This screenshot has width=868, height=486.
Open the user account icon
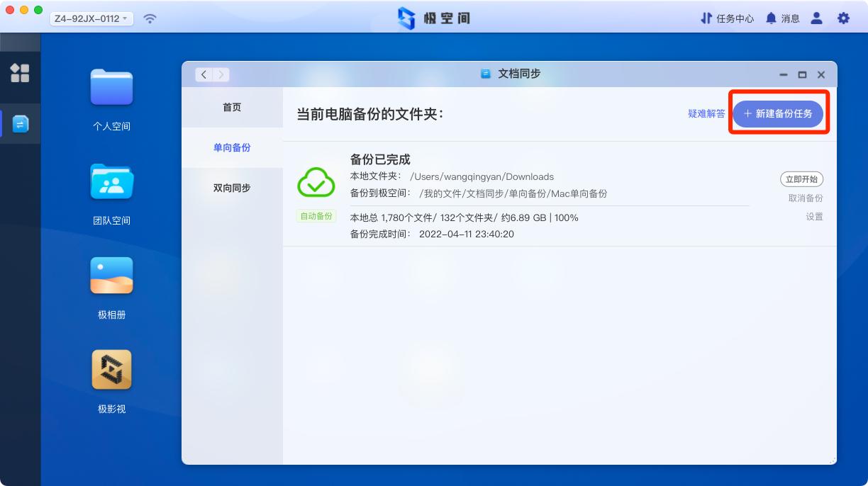tap(816, 18)
